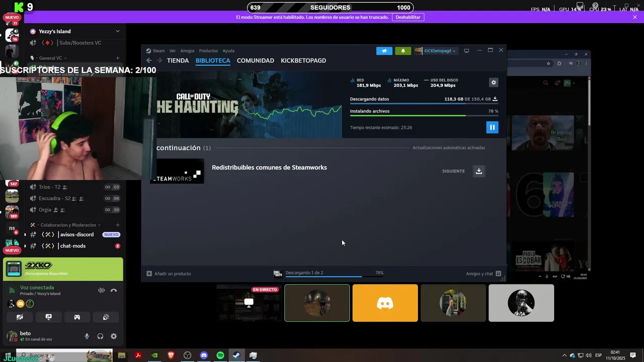Open Discord user settings gear
The height and width of the screenshot is (362, 644).
[114, 336]
